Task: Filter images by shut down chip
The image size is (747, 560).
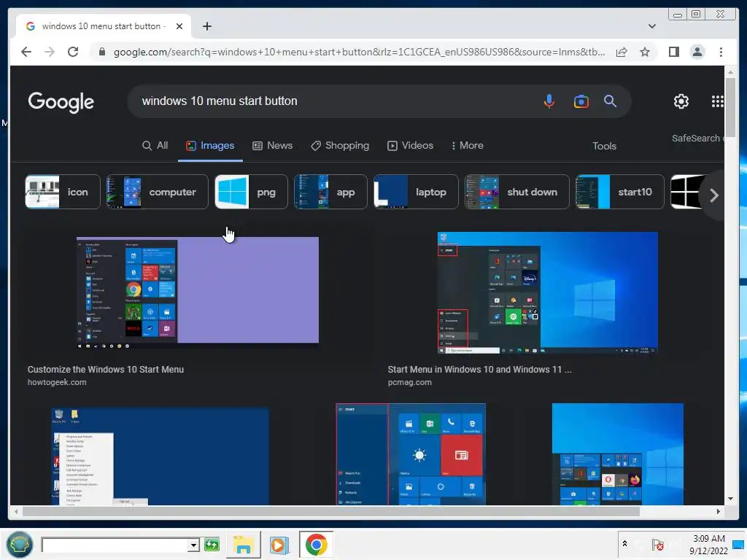Action: pyautogui.click(x=517, y=192)
